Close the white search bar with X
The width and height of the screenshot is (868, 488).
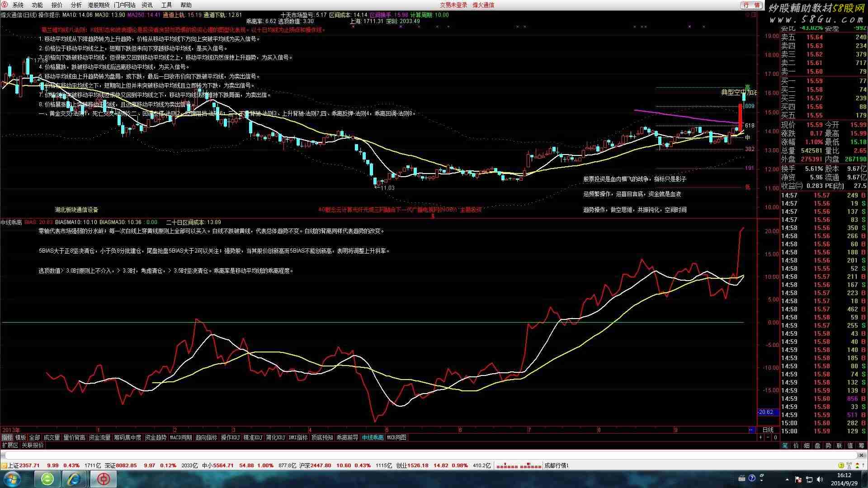point(862,455)
